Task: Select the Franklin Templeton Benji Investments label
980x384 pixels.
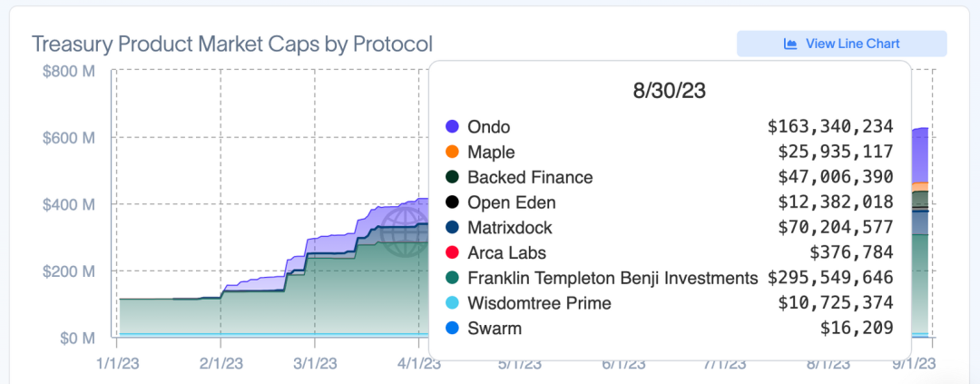Action: coord(612,278)
